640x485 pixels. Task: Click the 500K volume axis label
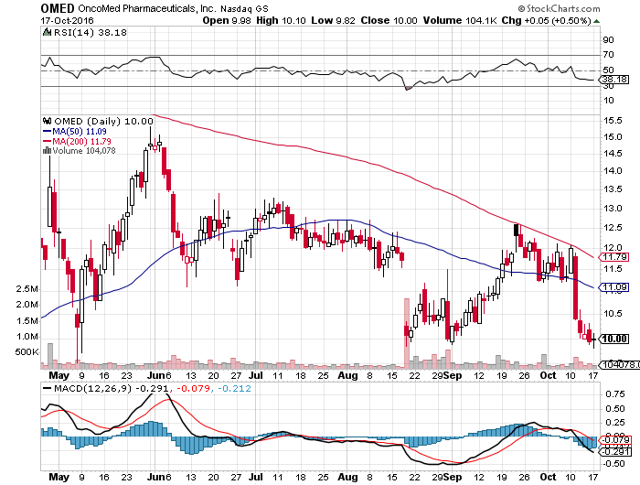27,352
